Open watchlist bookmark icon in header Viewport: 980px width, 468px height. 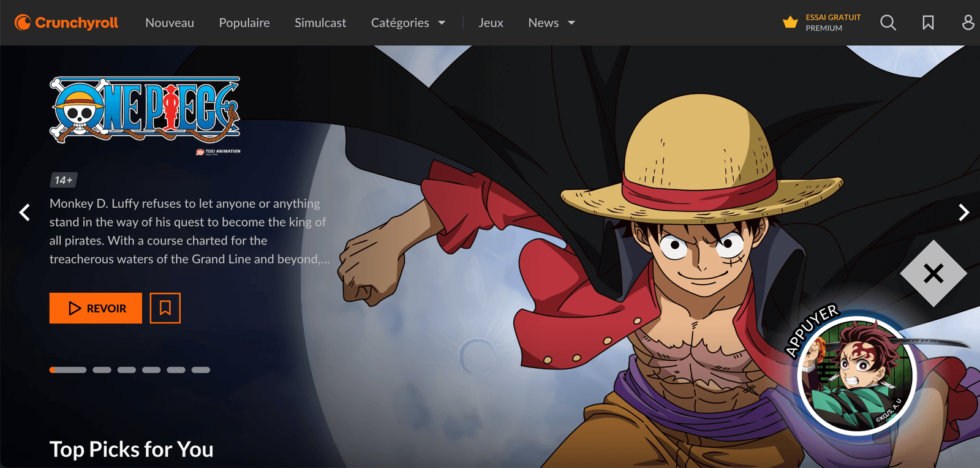click(928, 23)
